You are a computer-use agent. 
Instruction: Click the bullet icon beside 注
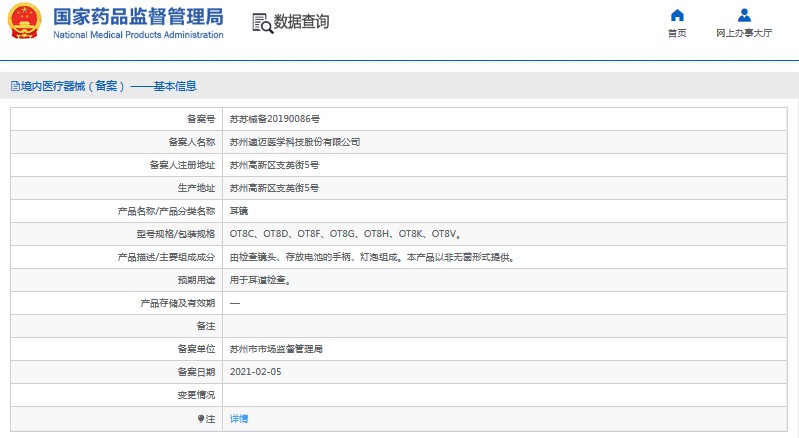pyautogui.click(x=201, y=418)
